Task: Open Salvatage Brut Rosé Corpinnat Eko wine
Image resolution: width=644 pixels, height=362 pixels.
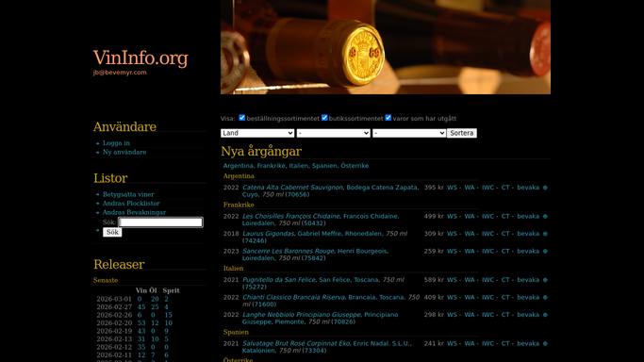Action: tap(296, 343)
